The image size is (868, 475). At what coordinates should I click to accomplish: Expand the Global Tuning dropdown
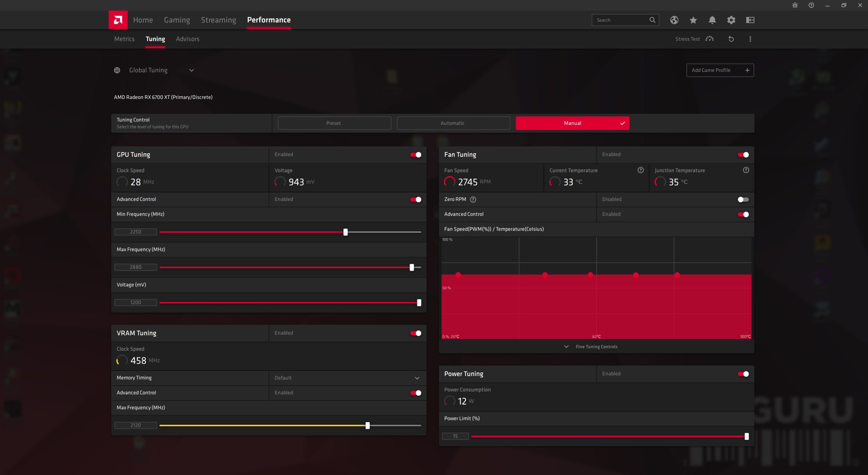click(192, 70)
